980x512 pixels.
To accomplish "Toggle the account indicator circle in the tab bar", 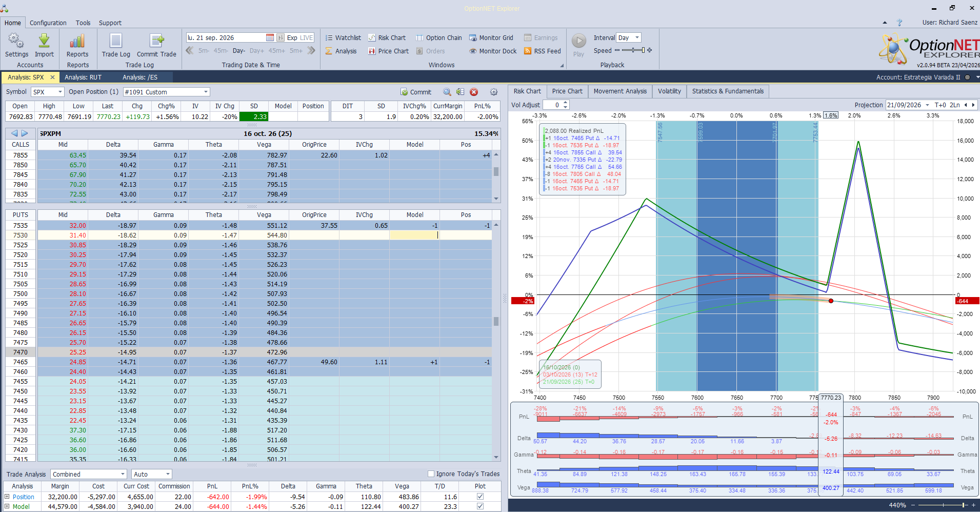I will pos(968,77).
